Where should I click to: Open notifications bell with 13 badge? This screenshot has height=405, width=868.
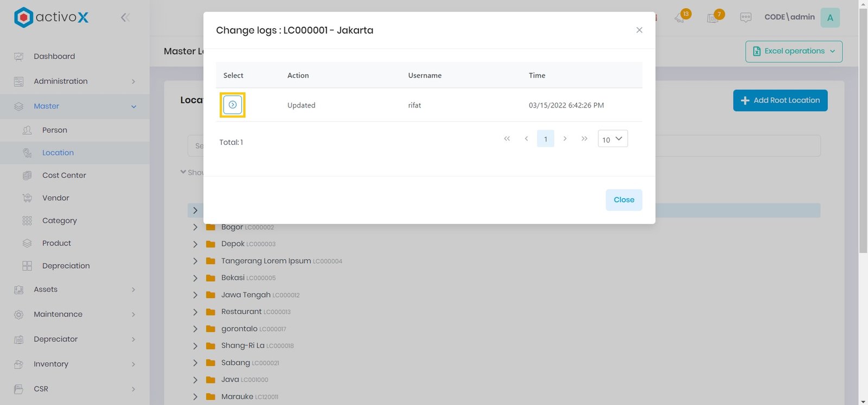click(x=680, y=17)
